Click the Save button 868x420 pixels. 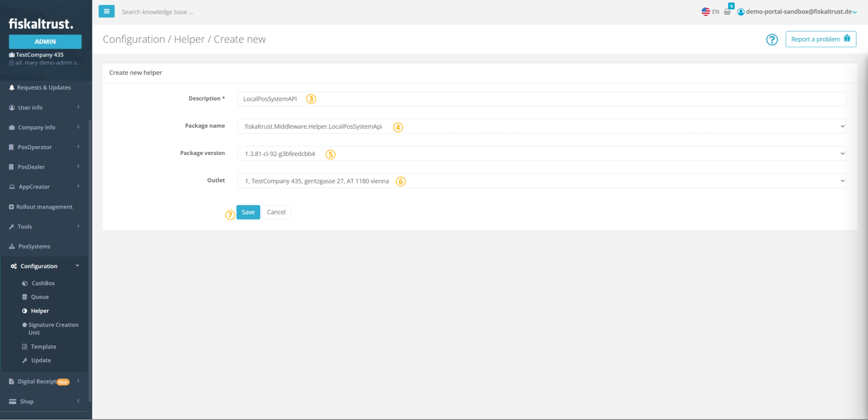point(248,212)
